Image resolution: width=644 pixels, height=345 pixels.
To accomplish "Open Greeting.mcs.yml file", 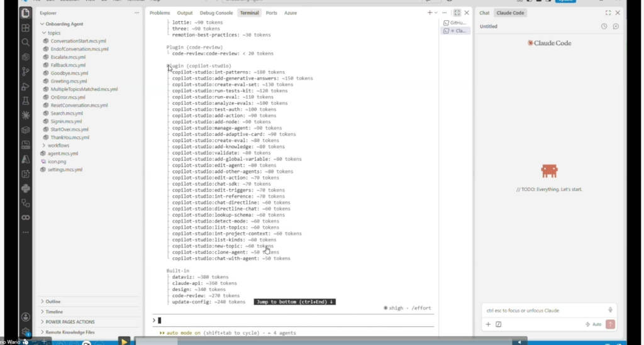I will (x=69, y=81).
